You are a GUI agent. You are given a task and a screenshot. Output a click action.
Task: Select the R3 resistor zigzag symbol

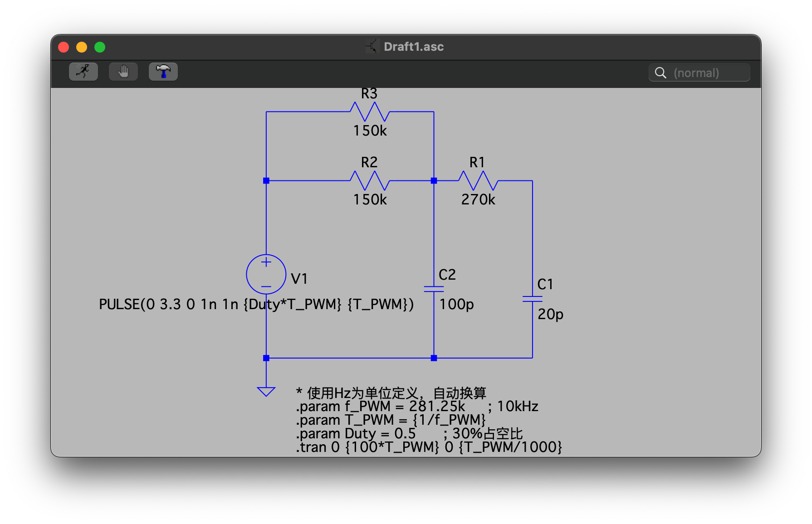[x=370, y=112]
